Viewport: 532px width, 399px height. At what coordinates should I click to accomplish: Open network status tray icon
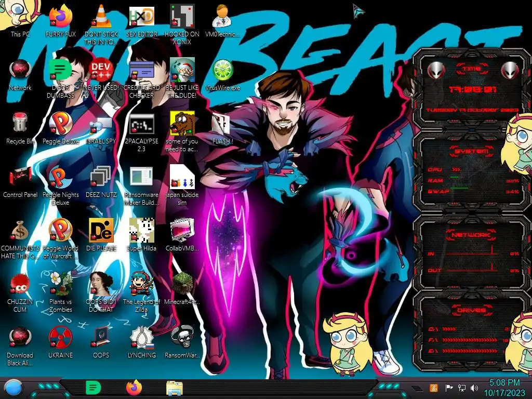(462, 388)
